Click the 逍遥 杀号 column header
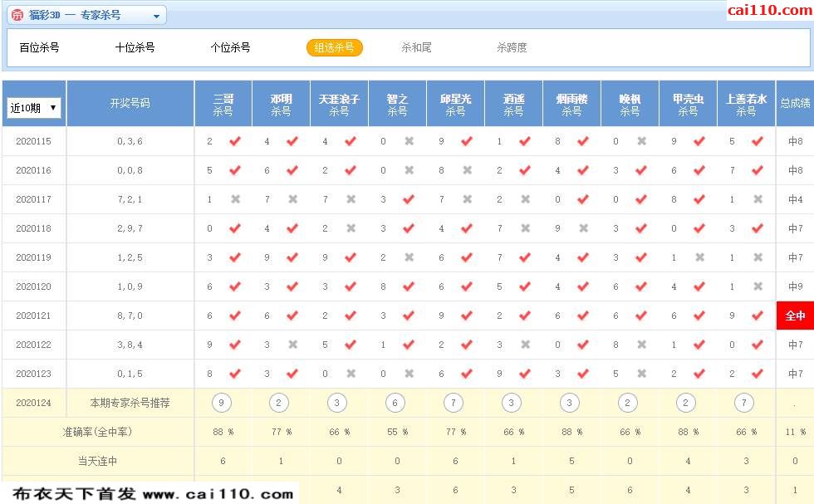This screenshot has width=814, height=504. coord(513,104)
